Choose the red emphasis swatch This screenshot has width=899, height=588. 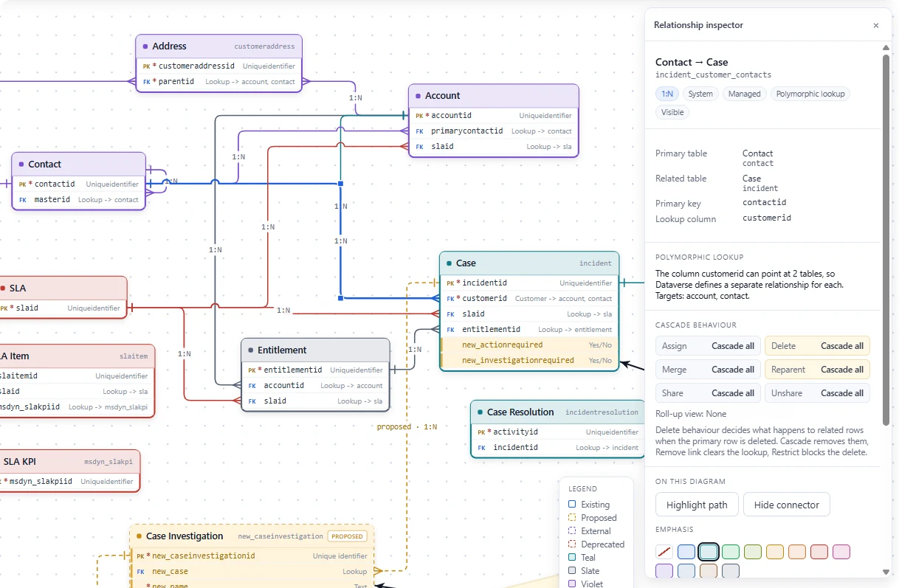(x=819, y=552)
